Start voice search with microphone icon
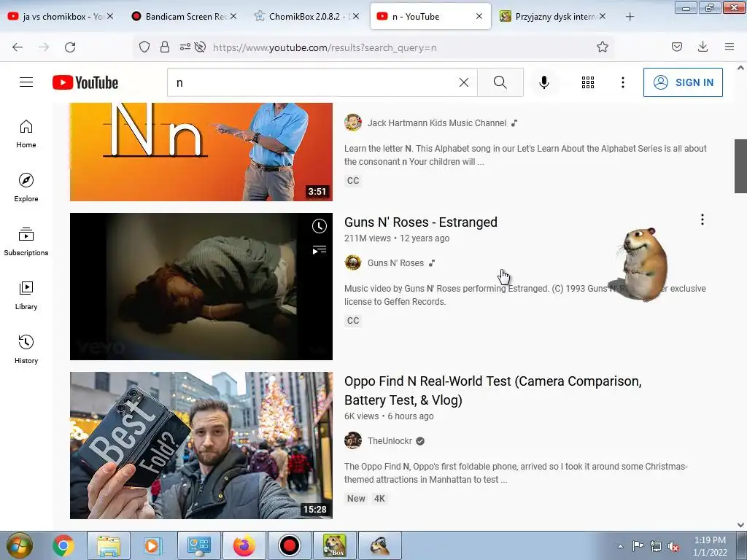Screen dimensions: 747x560 click(543, 82)
